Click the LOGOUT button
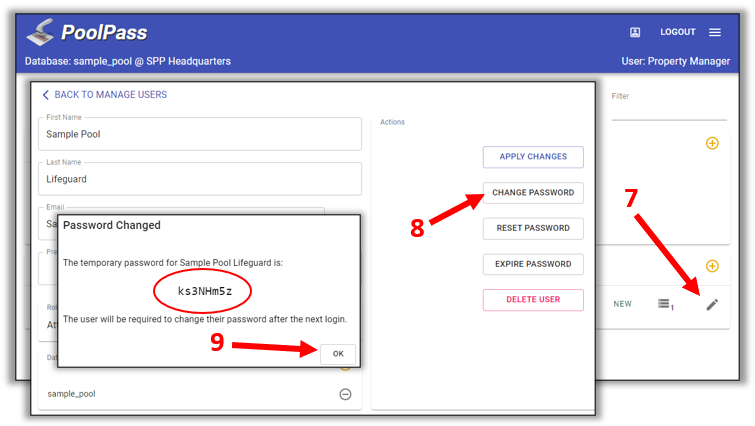The image size is (755, 426). [x=677, y=32]
